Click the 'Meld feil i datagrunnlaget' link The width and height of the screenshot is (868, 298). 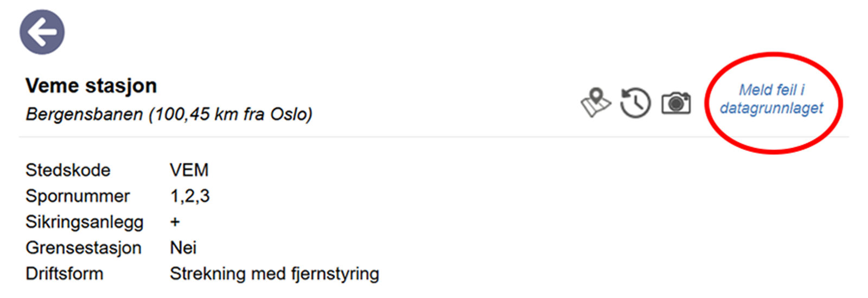pos(771,99)
